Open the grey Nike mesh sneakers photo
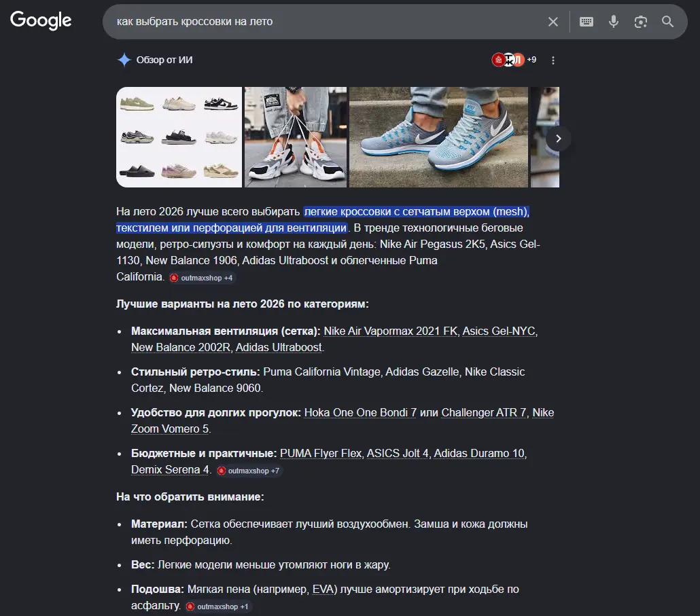This screenshot has width=700, height=616. 438,137
